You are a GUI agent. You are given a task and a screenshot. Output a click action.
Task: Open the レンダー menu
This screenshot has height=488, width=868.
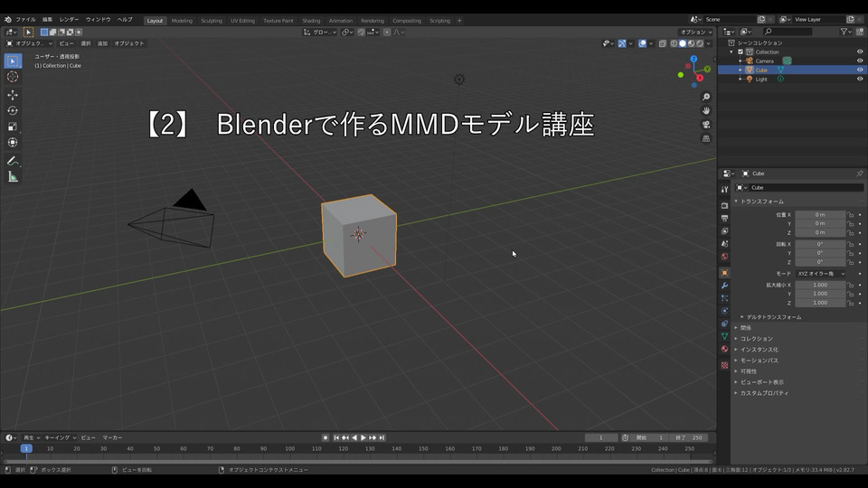[x=69, y=19]
